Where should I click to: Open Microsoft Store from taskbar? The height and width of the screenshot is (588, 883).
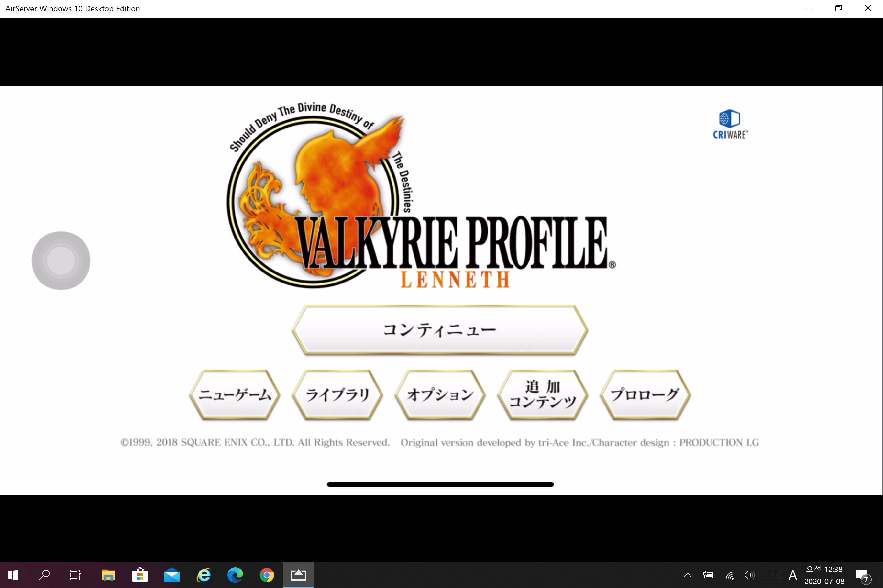pyautogui.click(x=140, y=575)
